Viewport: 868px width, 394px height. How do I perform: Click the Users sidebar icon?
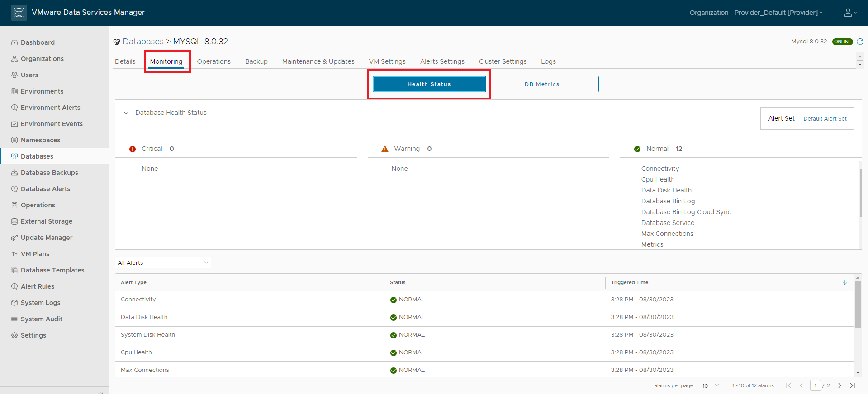(14, 75)
